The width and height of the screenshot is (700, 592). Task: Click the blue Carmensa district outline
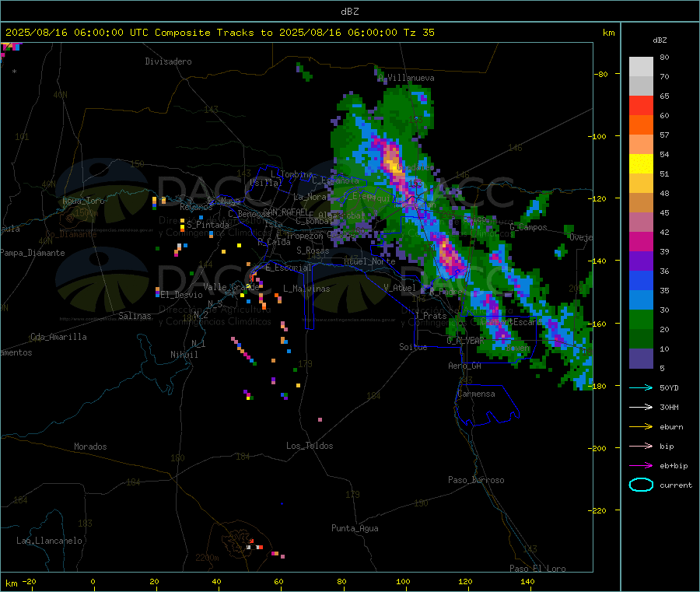488,405
